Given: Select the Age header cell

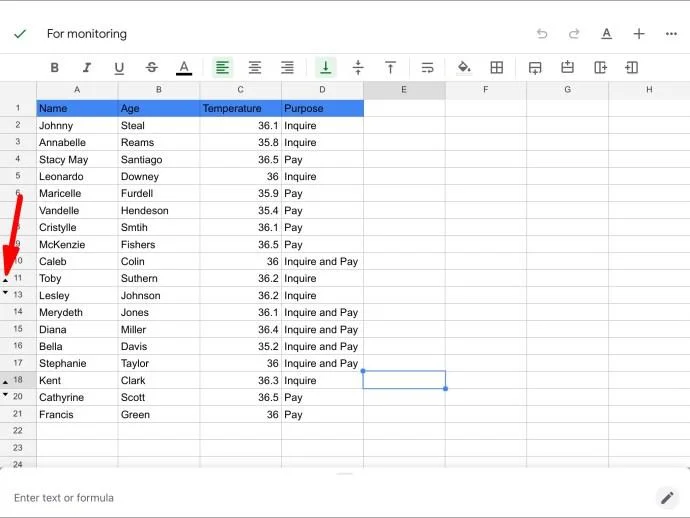Looking at the screenshot, I should tap(159, 108).
